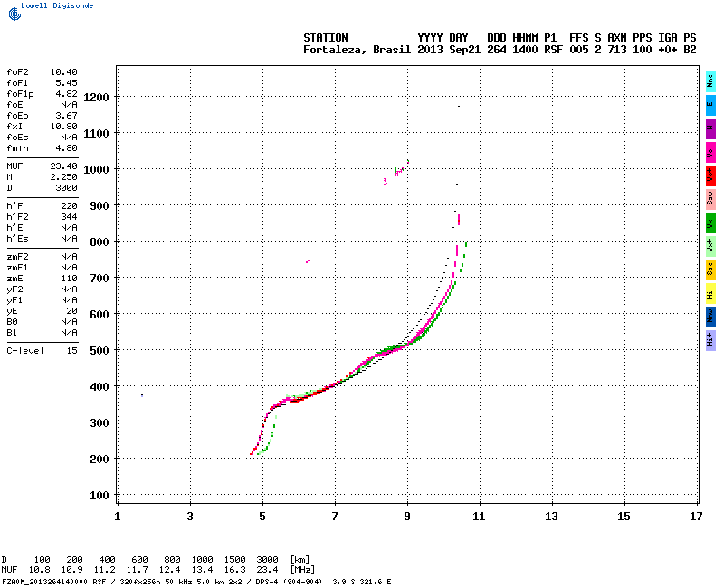Select the orange SSE legend swatch
The width and height of the screenshot is (724, 588).
pos(710,270)
